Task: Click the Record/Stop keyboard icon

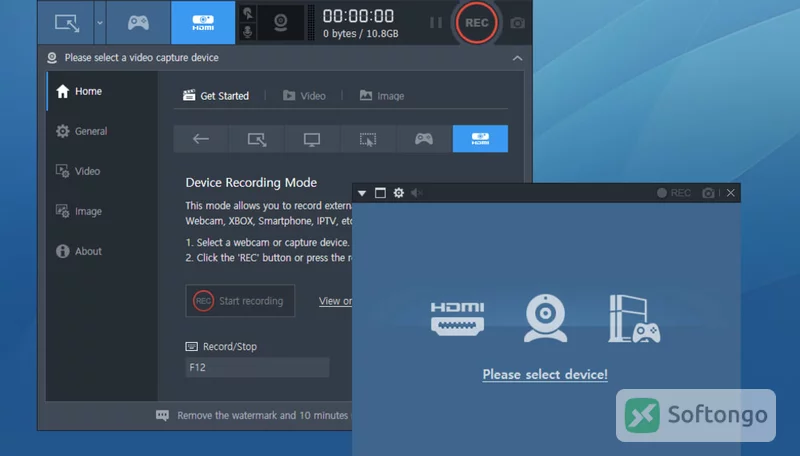Action: tap(191, 347)
